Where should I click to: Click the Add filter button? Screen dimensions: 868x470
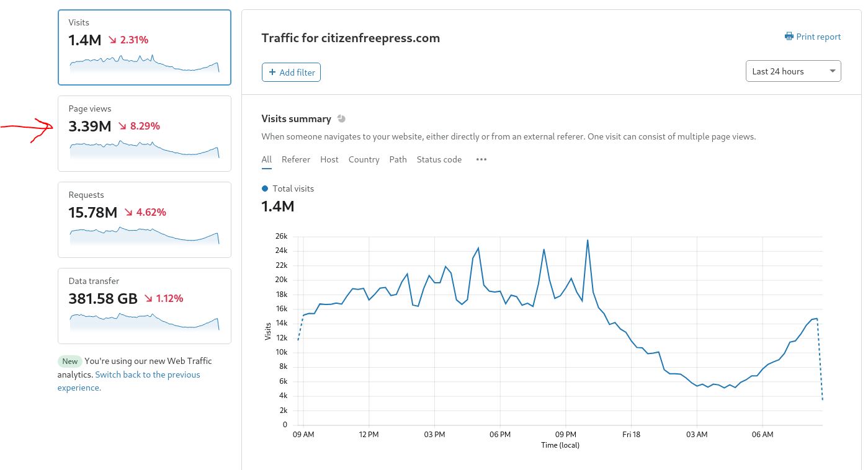tap(291, 73)
